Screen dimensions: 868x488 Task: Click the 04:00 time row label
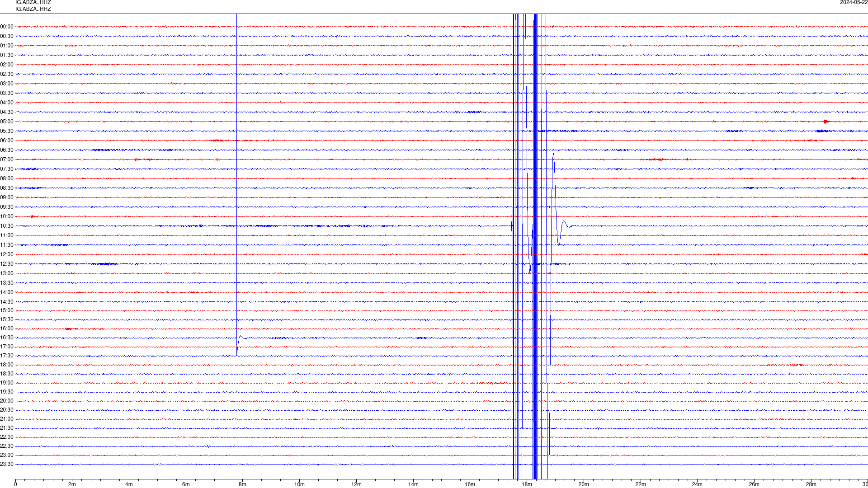(7, 103)
